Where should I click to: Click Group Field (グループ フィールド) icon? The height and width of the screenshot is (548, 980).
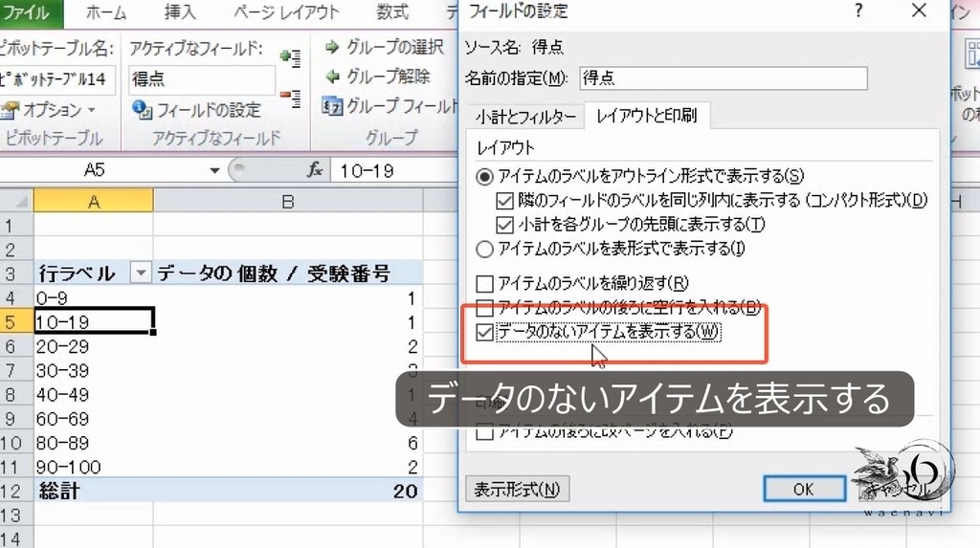click(x=332, y=106)
